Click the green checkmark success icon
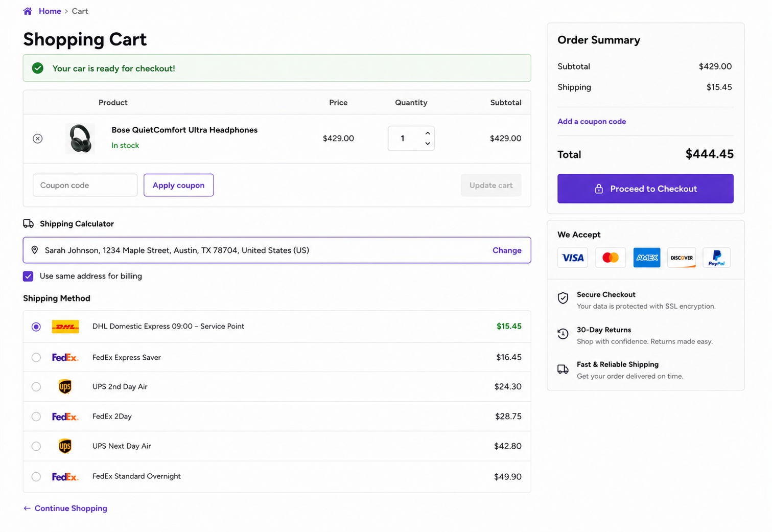This screenshot has height=532, width=772. tap(38, 68)
